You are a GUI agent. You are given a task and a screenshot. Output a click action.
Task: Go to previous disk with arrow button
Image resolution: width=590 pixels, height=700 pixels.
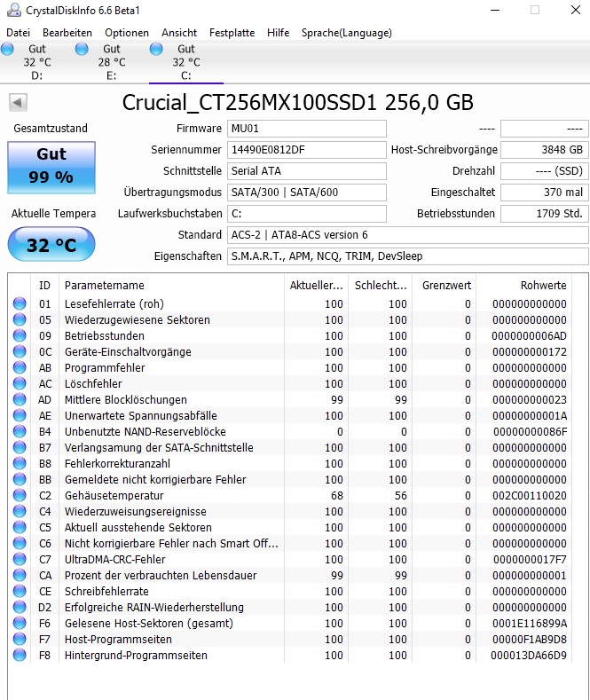pyautogui.click(x=18, y=102)
